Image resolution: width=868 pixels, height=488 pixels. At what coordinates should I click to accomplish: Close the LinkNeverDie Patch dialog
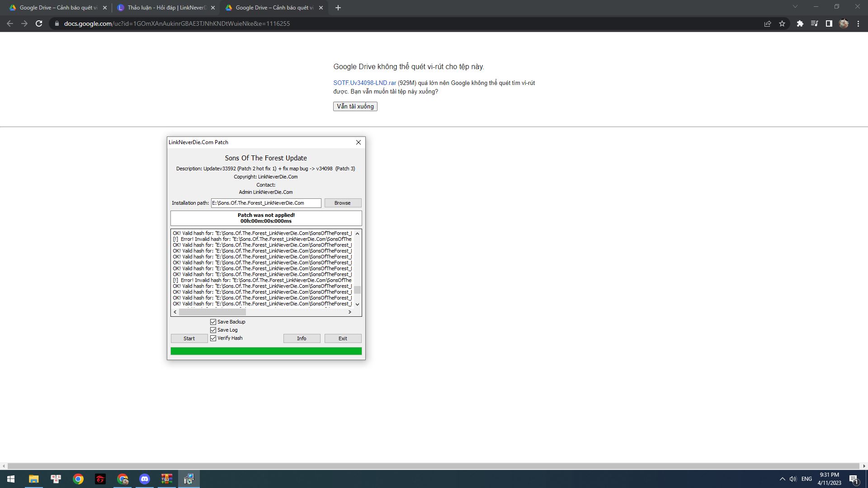tap(359, 142)
